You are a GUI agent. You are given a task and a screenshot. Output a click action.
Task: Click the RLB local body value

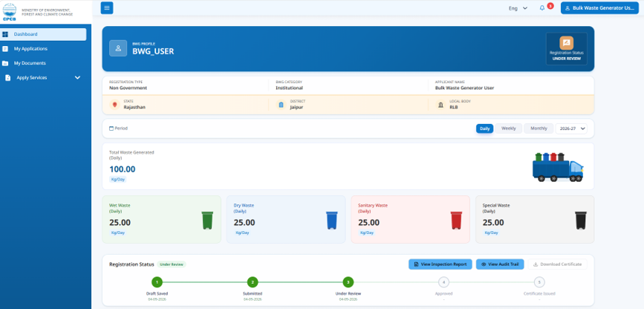click(x=454, y=107)
